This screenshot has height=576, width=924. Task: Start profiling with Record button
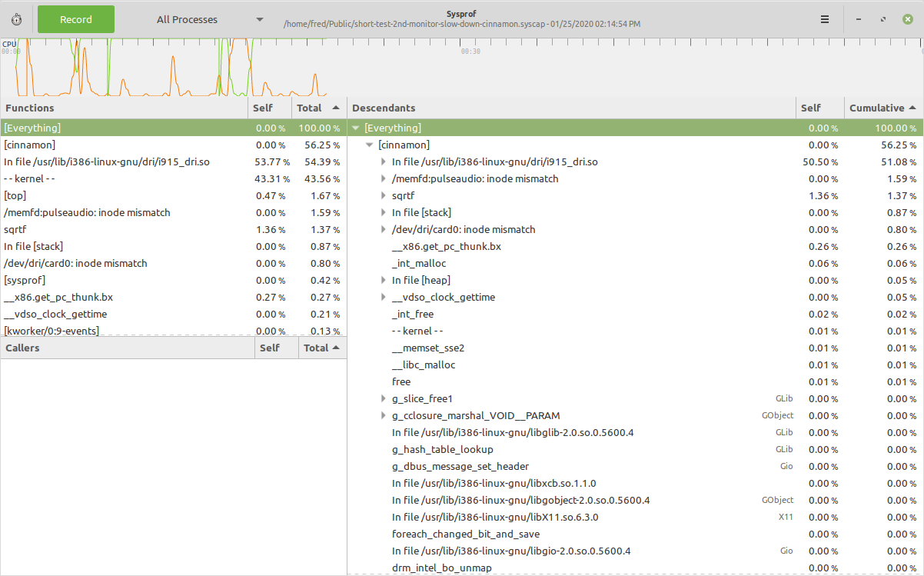tap(76, 19)
